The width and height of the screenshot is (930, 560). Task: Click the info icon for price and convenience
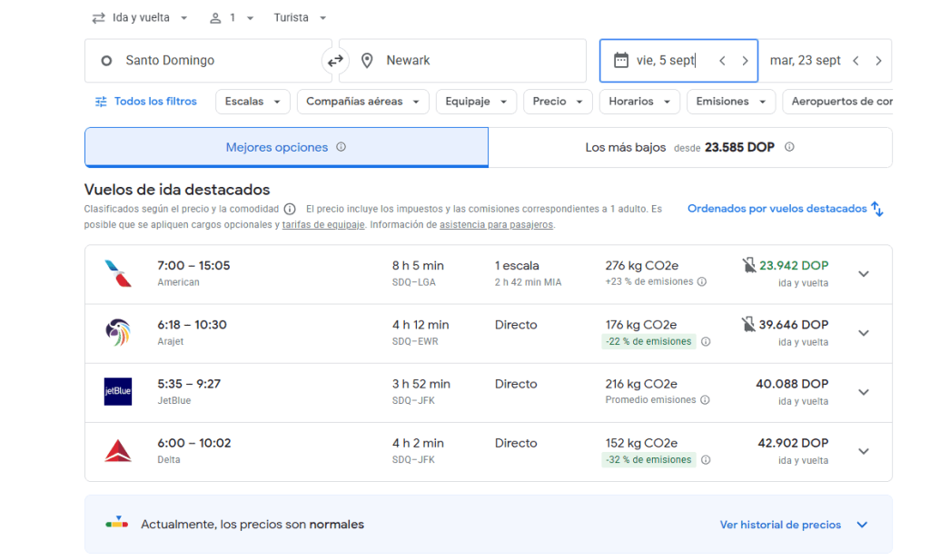coord(290,209)
